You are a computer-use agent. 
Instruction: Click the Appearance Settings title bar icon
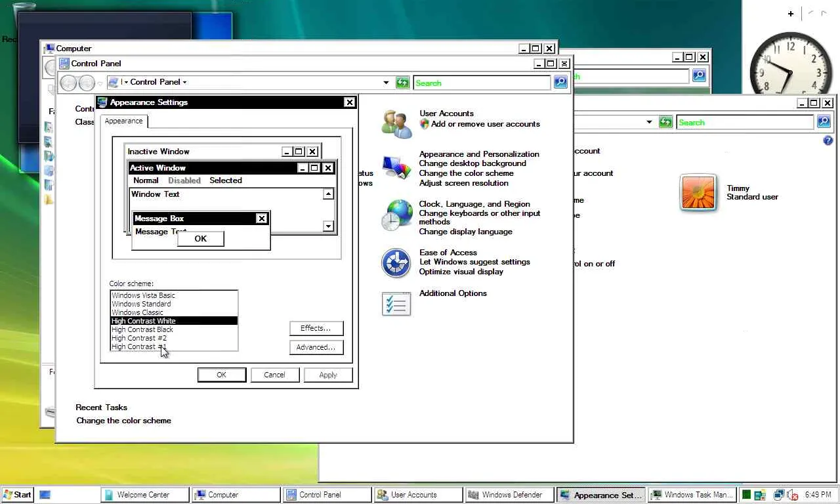coord(102,102)
